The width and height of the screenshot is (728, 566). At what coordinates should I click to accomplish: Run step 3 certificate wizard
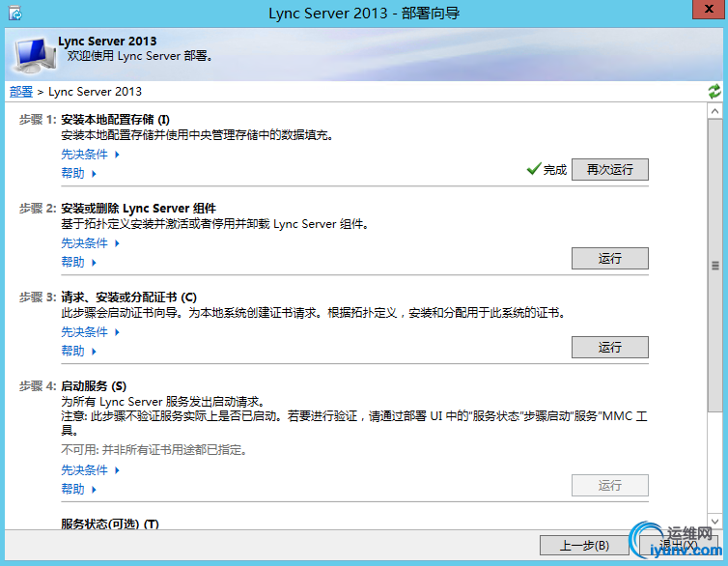[x=609, y=348]
